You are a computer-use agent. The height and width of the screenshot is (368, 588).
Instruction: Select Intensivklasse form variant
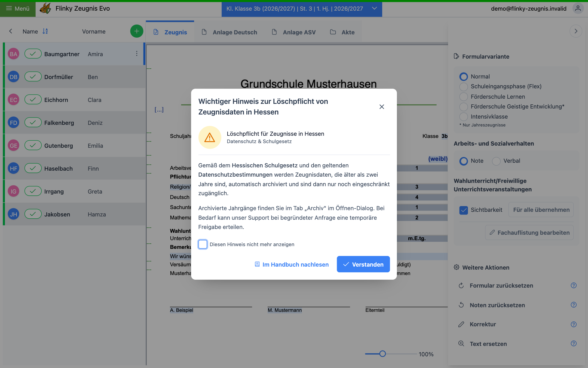(x=464, y=117)
